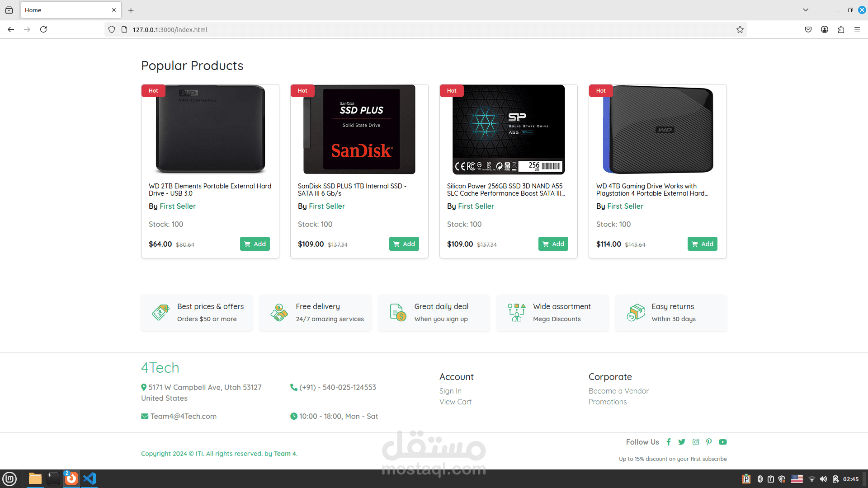The width and height of the screenshot is (868, 488).
Task: Bookmark this page with star icon
Action: pyautogui.click(x=740, y=29)
